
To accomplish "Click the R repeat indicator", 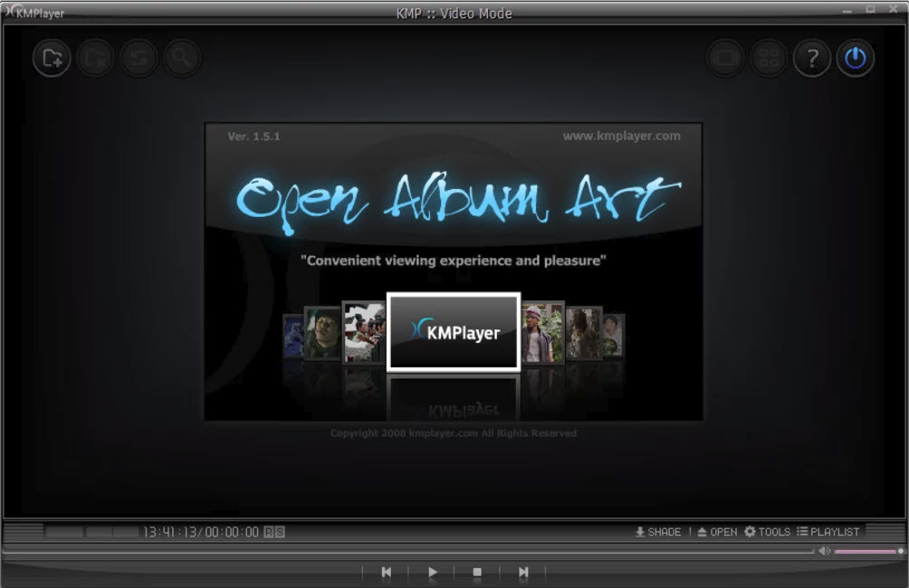I will pos(269,532).
